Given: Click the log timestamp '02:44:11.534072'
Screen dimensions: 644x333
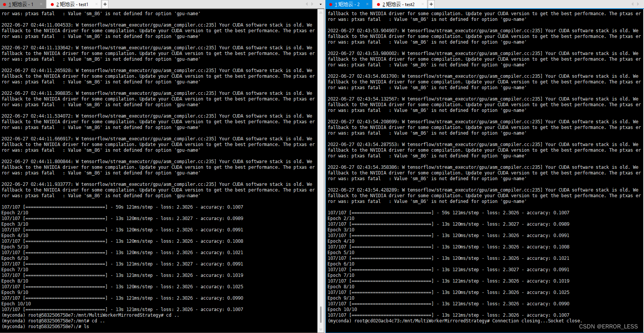Looking at the screenshot, I should click(51, 116).
